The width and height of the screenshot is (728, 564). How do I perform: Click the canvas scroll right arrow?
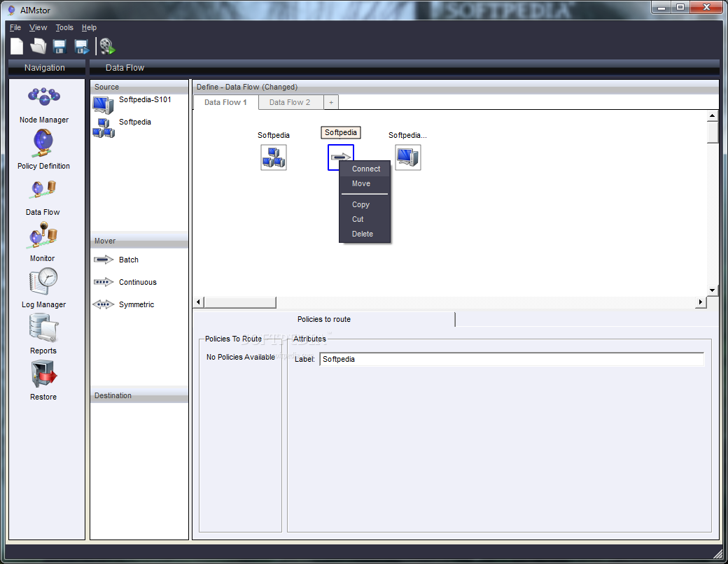[x=701, y=302]
